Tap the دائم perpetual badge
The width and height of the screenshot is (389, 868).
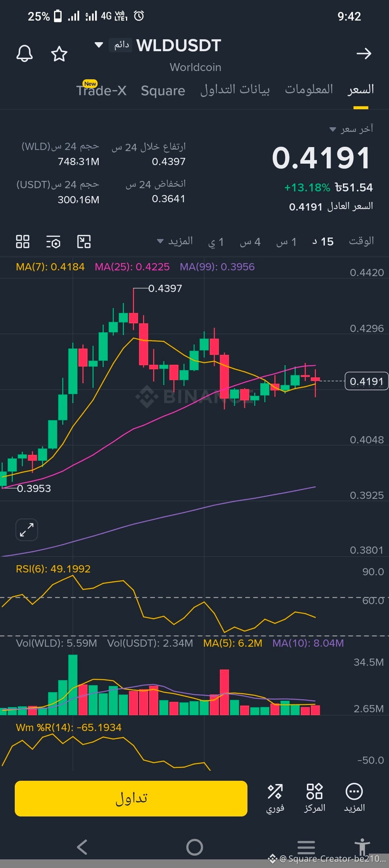(x=121, y=45)
